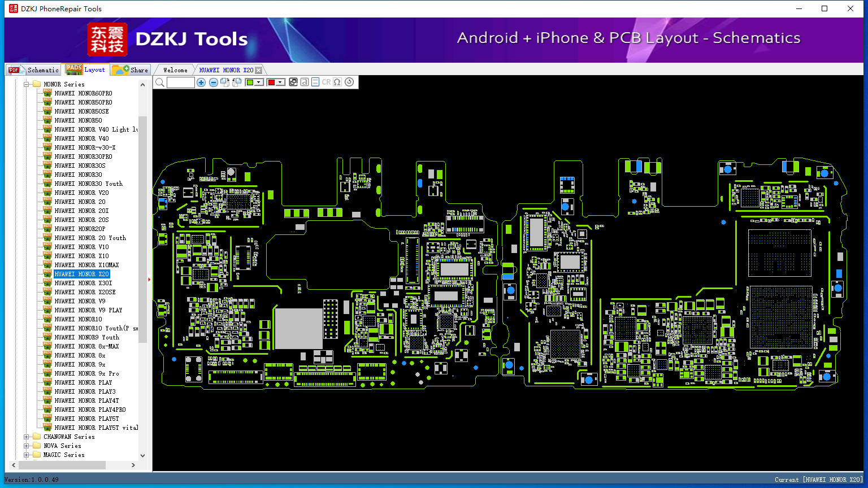Click the magnifier search icon in the toolbar
This screenshot has width=868, height=488.
tap(160, 82)
